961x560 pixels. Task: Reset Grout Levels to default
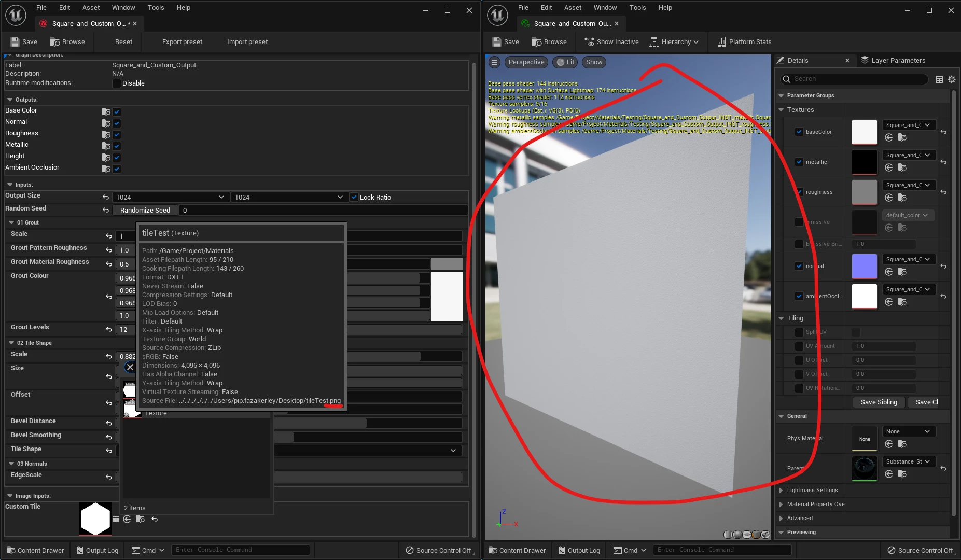coord(109,329)
